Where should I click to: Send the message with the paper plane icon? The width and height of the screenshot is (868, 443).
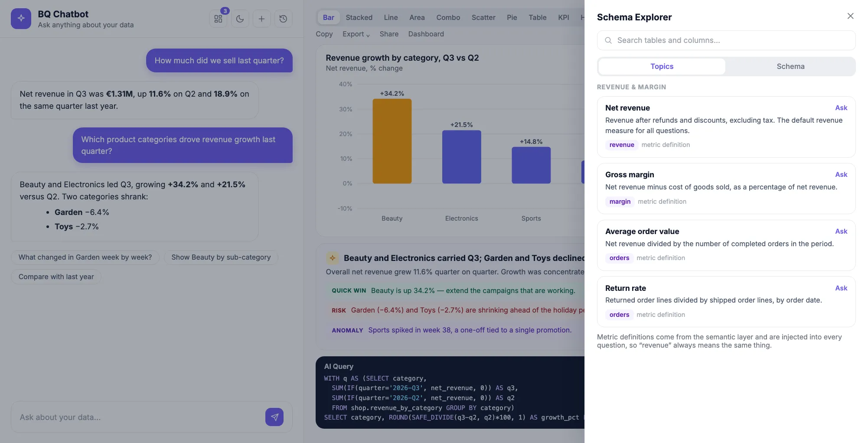(x=274, y=417)
